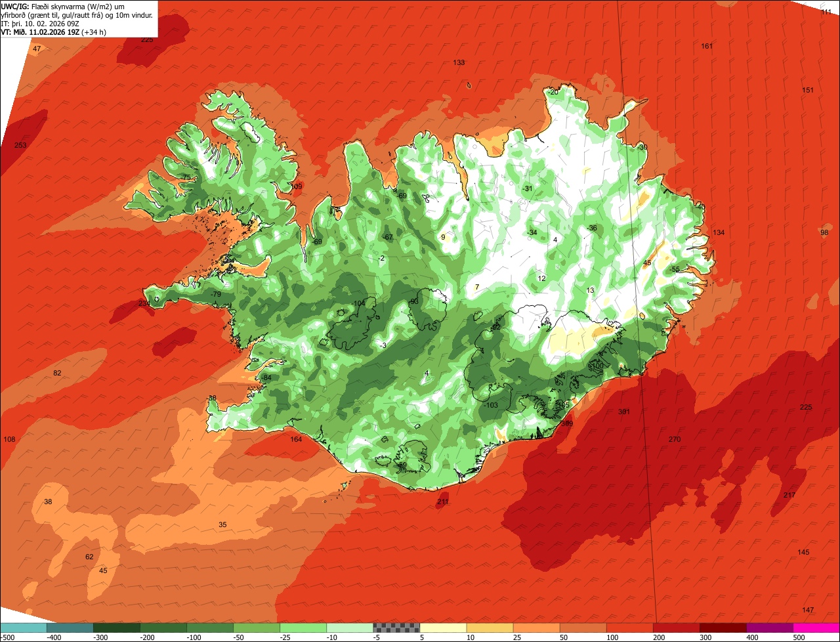The image size is (840, 642).
Task: Click the -36 value in eastern Iceland
Action: (592, 228)
